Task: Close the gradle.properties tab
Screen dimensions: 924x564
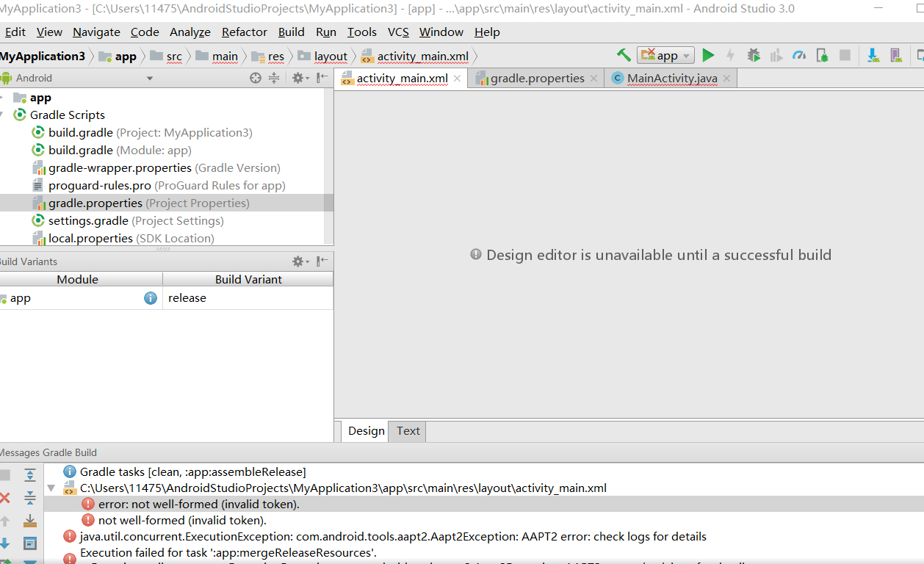Action: pyautogui.click(x=594, y=79)
